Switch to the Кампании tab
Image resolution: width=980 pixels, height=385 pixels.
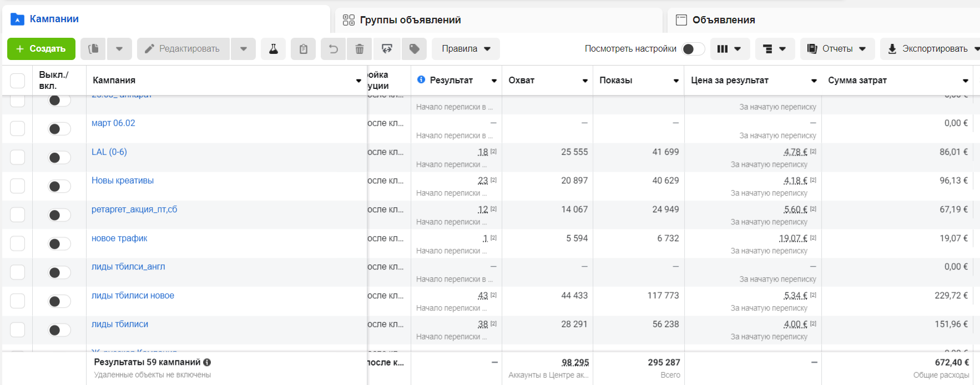click(166, 19)
